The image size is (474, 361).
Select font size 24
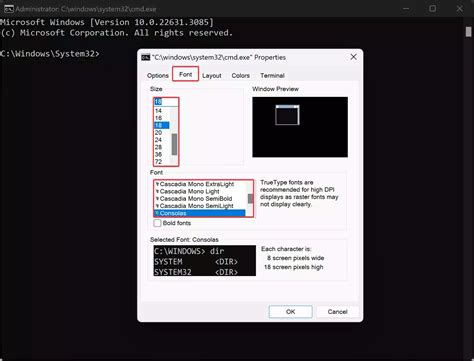[x=162, y=140]
